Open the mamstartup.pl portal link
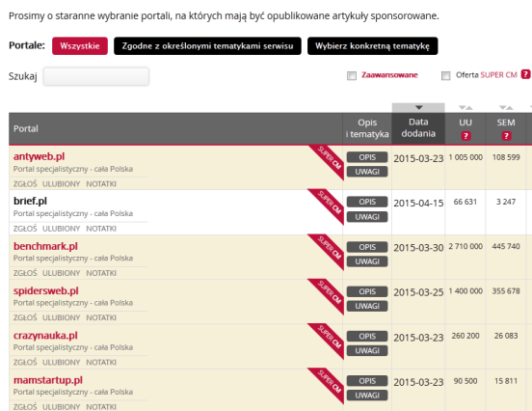Viewport: 532px width, 411px height. [48, 380]
